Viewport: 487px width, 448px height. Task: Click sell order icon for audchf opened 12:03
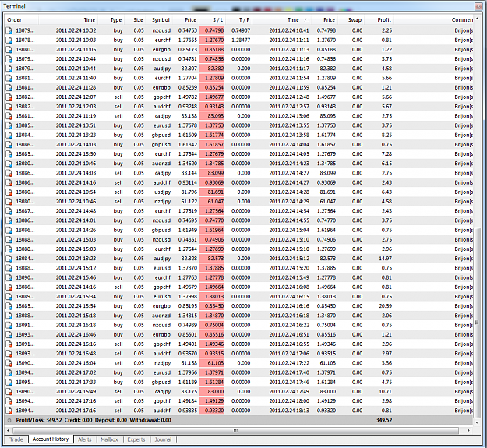9,107
